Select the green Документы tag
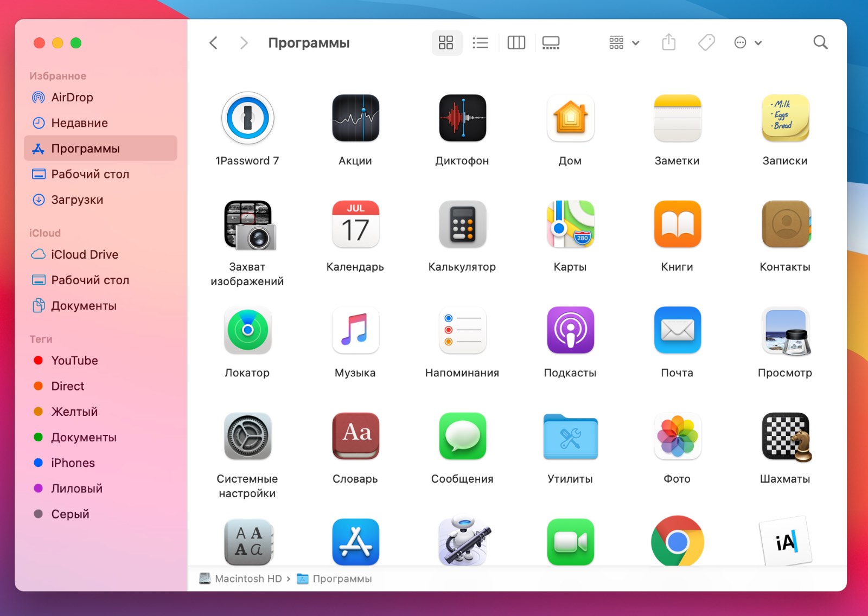The image size is (868, 616). (100, 437)
